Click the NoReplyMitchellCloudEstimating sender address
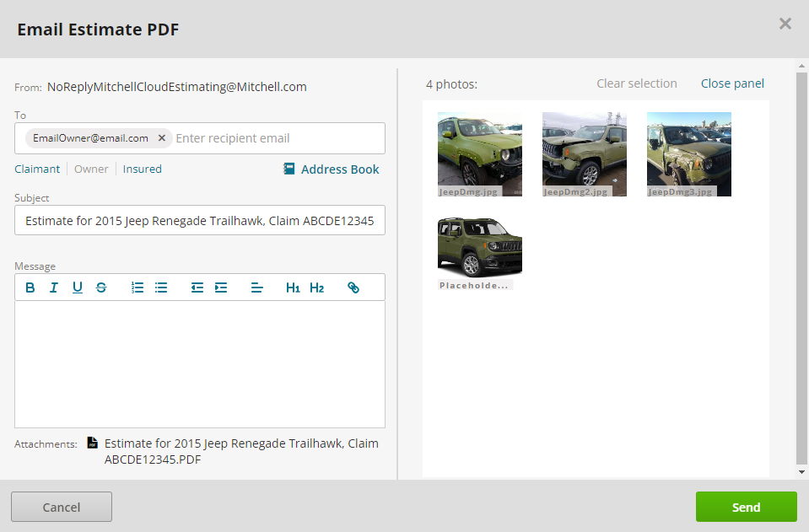 point(177,87)
